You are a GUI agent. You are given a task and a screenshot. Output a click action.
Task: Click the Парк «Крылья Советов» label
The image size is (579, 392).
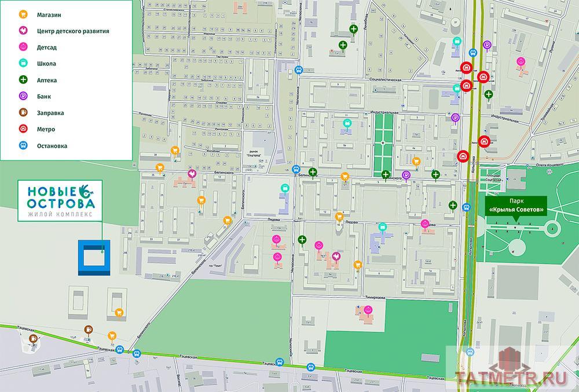tap(516, 206)
